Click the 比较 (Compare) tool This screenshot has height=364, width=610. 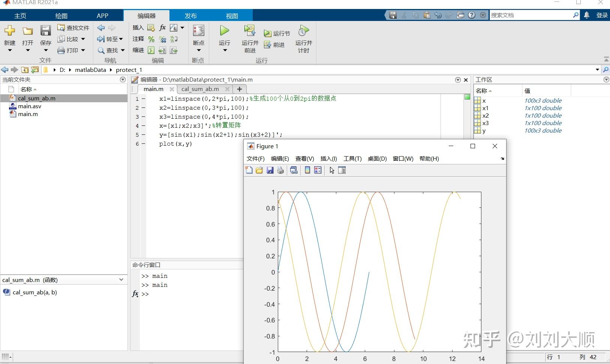72,39
